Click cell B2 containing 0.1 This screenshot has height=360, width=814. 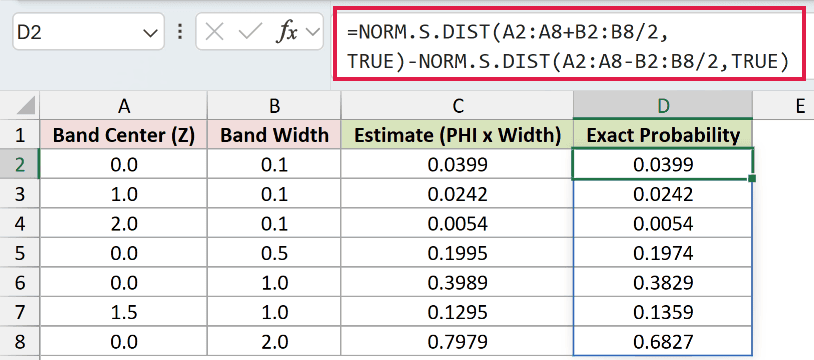coord(274,164)
